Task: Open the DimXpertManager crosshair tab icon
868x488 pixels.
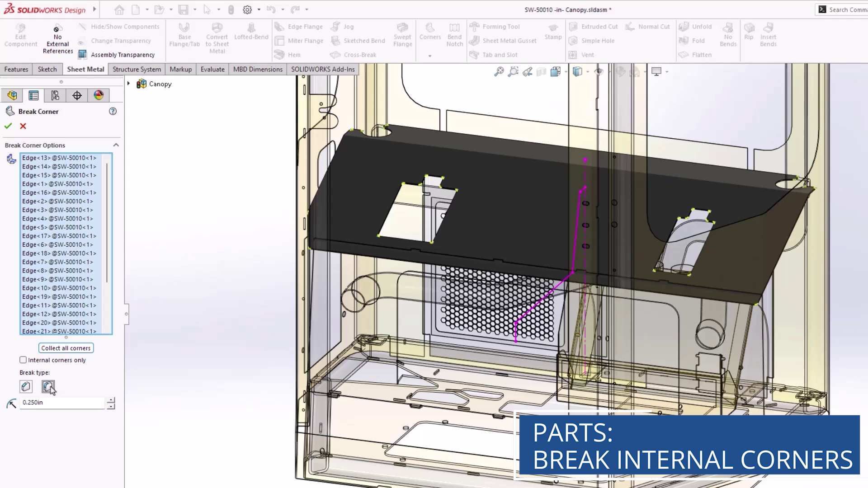Action: [77, 95]
